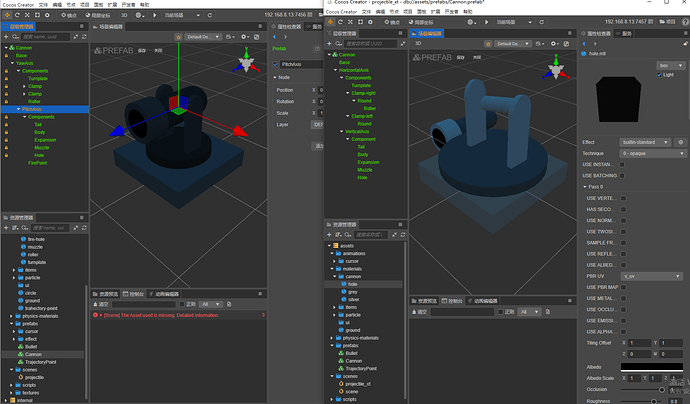This screenshot has height=404, width=690.
Task: Adjust the Roughness slider handle
Action: tap(654, 401)
